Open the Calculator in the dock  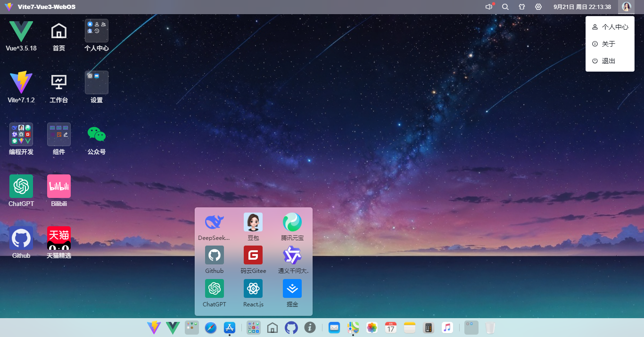pyautogui.click(x=429, y=328)
